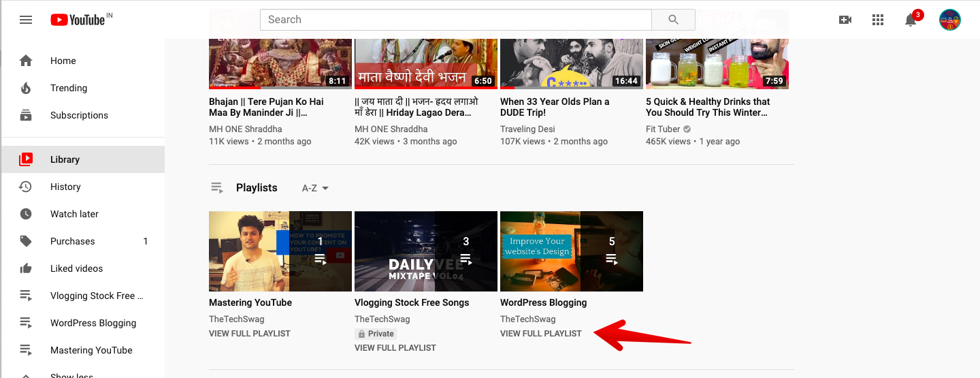Open WordPress Blogging playlist title under thumbnail

point(543,302)
